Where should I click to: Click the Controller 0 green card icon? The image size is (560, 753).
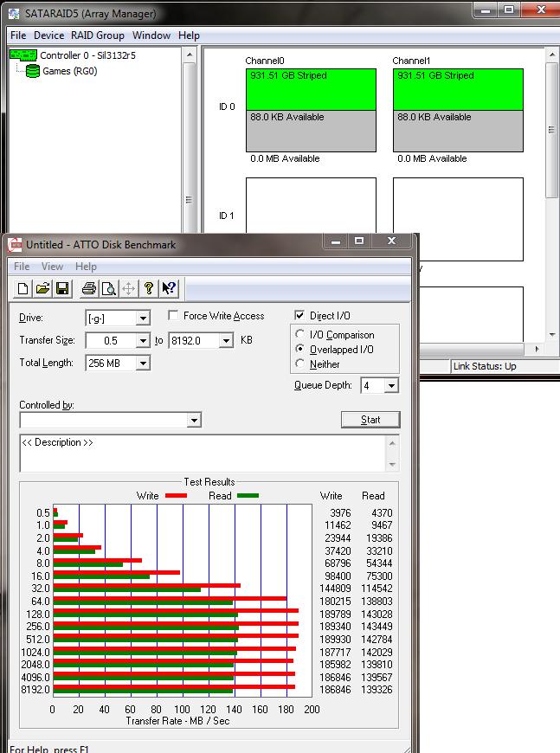23,55
